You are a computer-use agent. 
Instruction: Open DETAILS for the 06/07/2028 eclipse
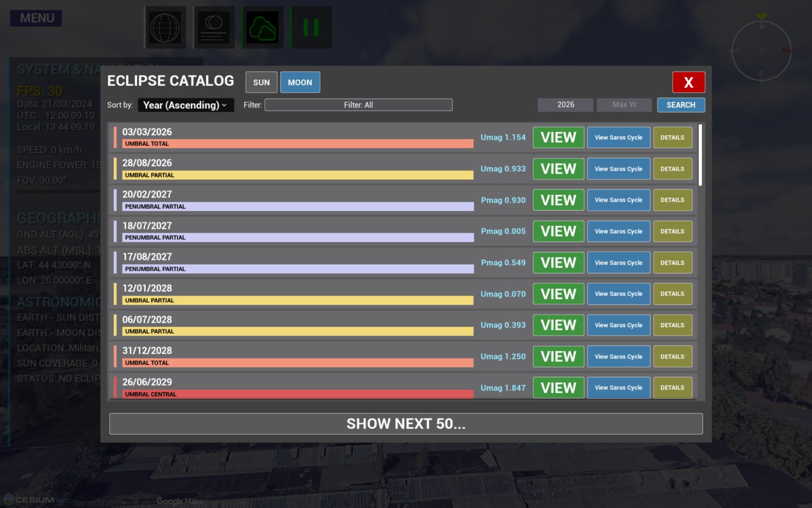672,325
